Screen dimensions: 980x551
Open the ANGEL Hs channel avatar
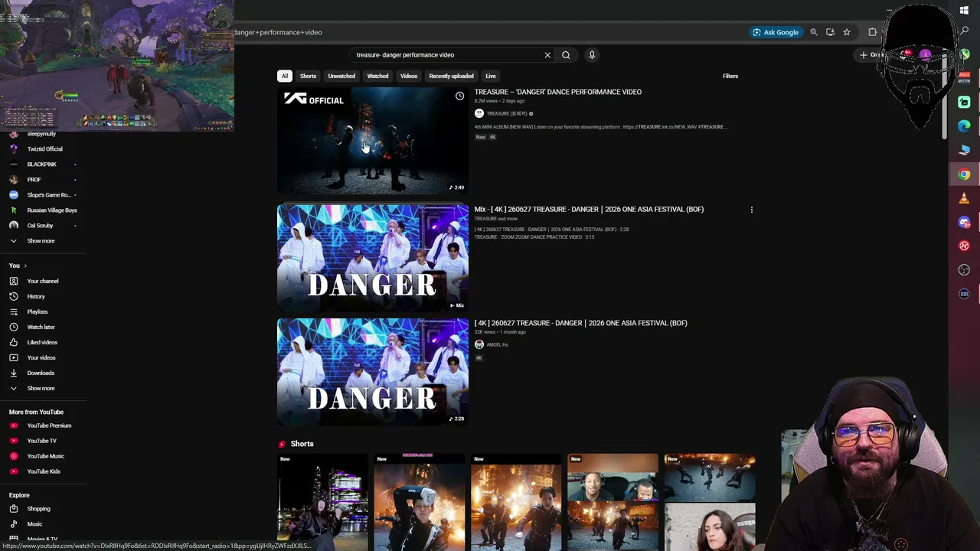pyautogui.click(x=479, y=344)
